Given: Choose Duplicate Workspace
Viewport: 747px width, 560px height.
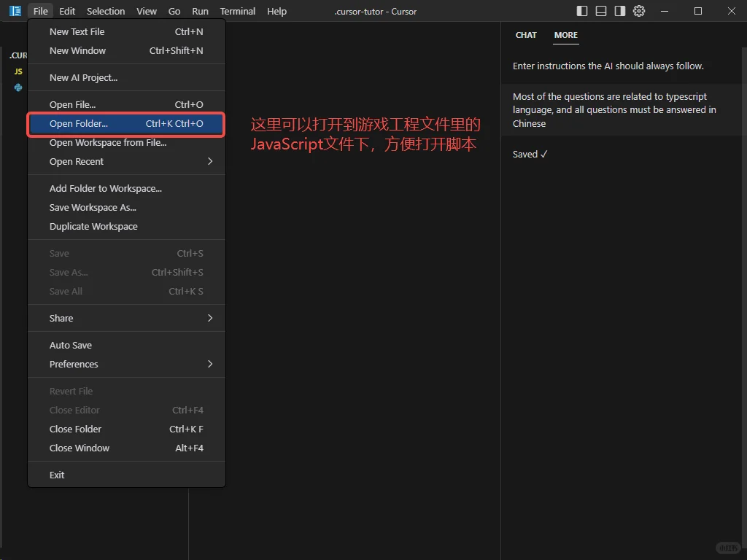Looking at the screenshot, I should click(x=126, y=227).
